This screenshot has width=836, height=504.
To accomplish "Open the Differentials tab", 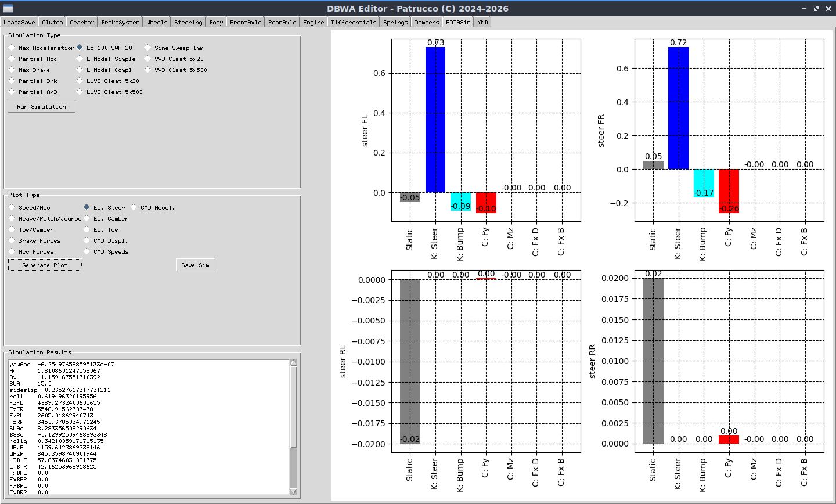I will tap(354, 22).
